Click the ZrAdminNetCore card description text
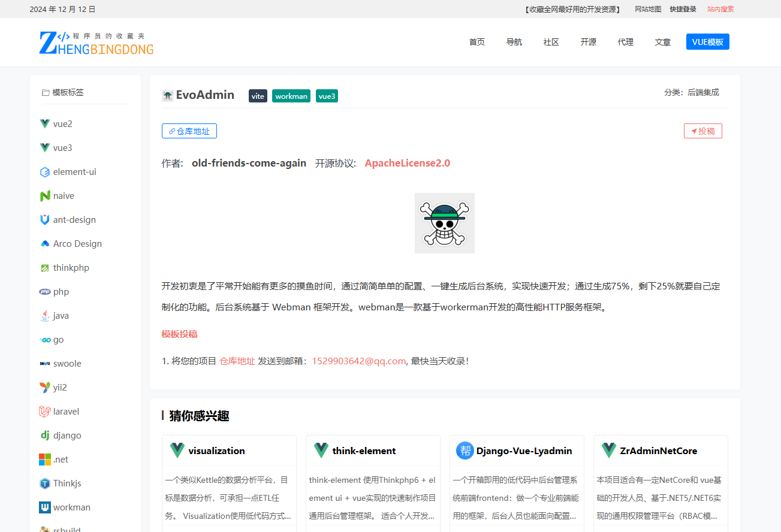781x532 pixels. (x=661, y=498)
